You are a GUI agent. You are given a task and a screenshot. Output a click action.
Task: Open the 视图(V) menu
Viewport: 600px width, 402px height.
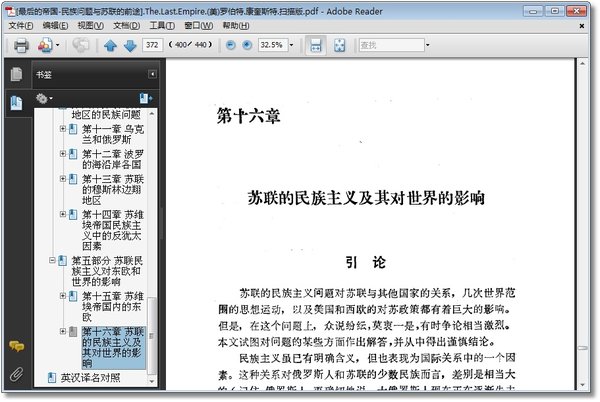click(91, 26)
